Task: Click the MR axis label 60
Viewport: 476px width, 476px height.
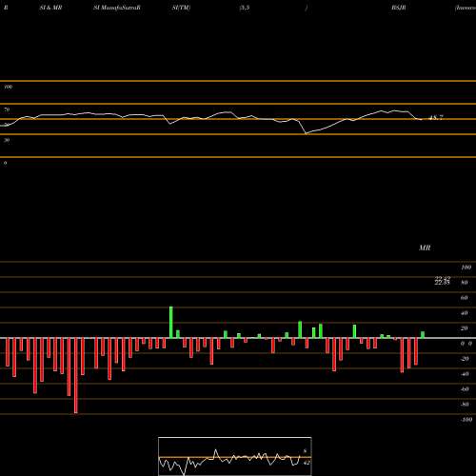Action: (x=465, y=298)
